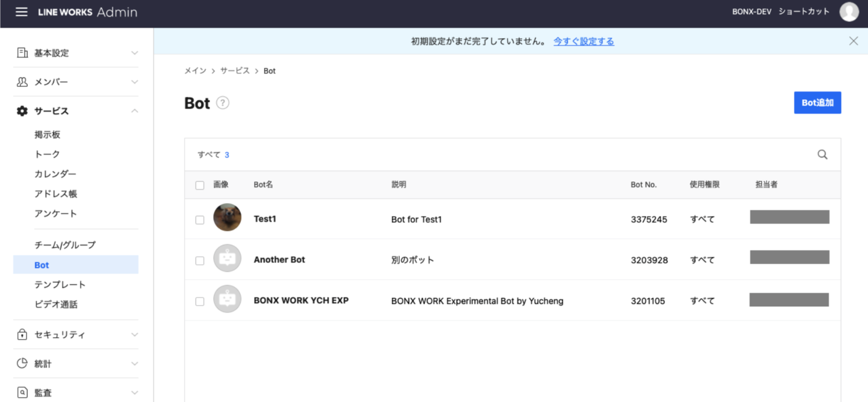
Task: Click the Bot help question mark icon
Action: pyautogui.click(x=223, y=103)
